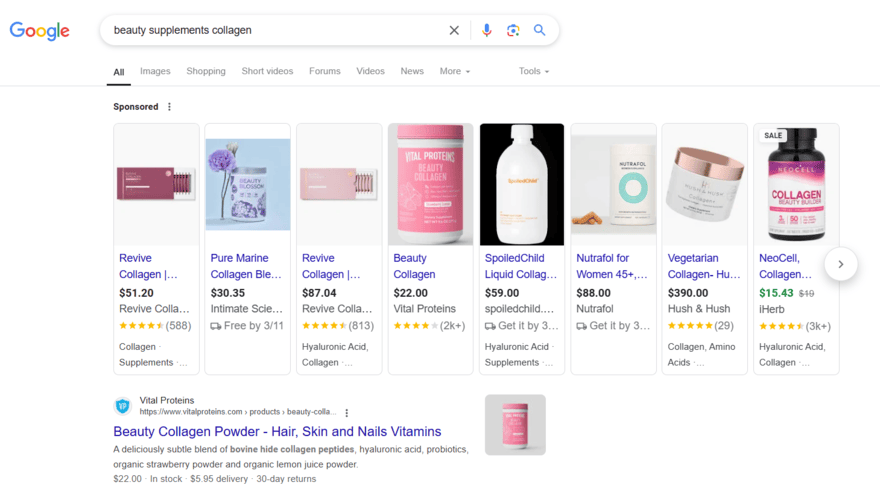Click pink Revive Collagen box image

click(339, 184)
